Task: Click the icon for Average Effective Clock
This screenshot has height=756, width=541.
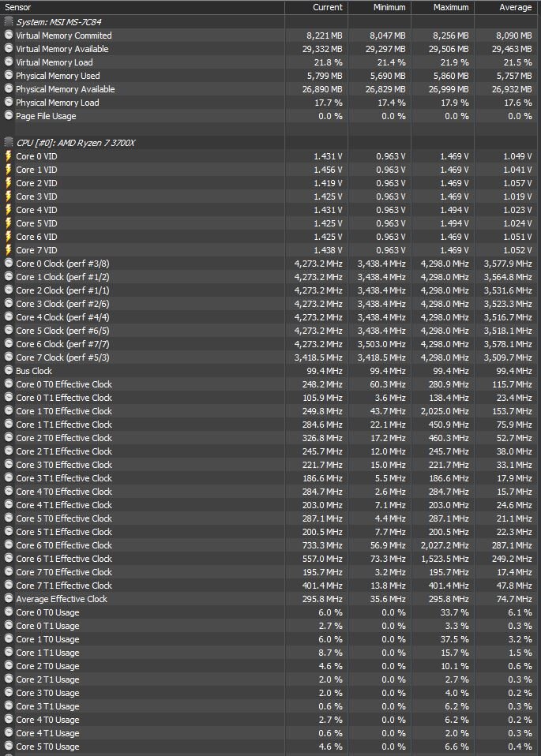Action: coord(8,598)
